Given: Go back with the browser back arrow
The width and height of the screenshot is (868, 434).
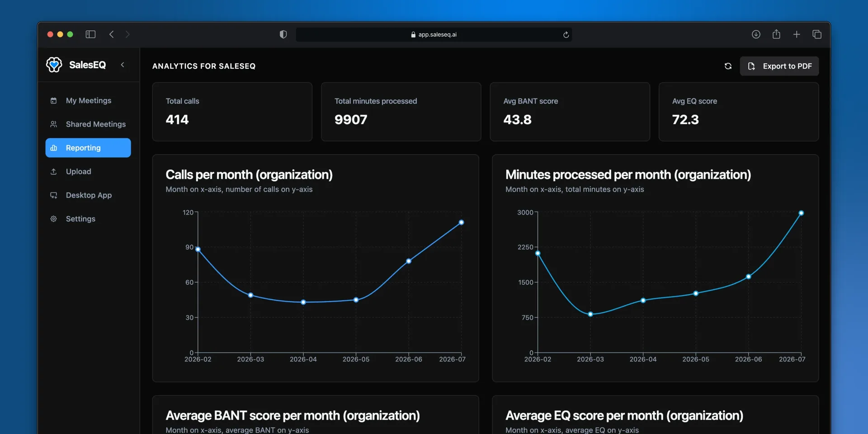Looking at the screenshot, I should (112, 34).
